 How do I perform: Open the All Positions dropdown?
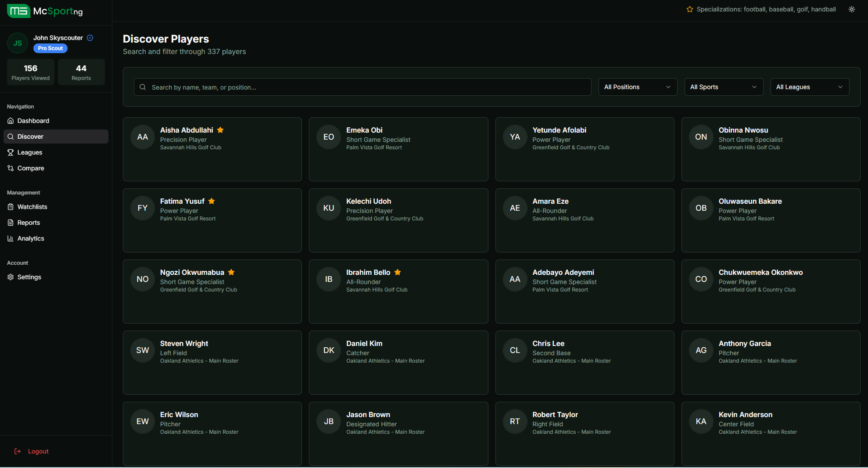pos(637,87)
